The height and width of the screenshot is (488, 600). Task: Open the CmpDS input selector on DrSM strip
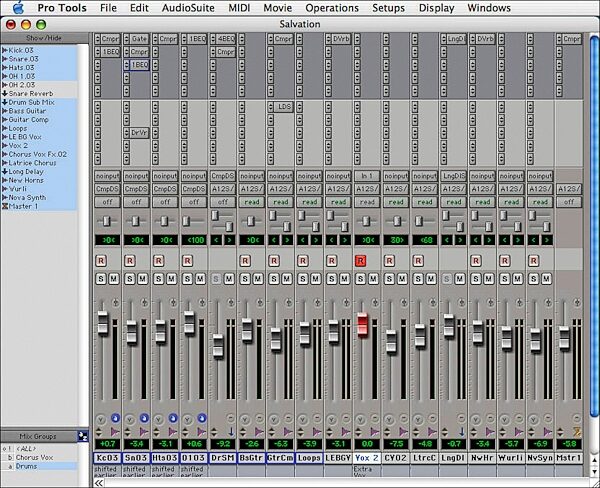coord(223,176)
